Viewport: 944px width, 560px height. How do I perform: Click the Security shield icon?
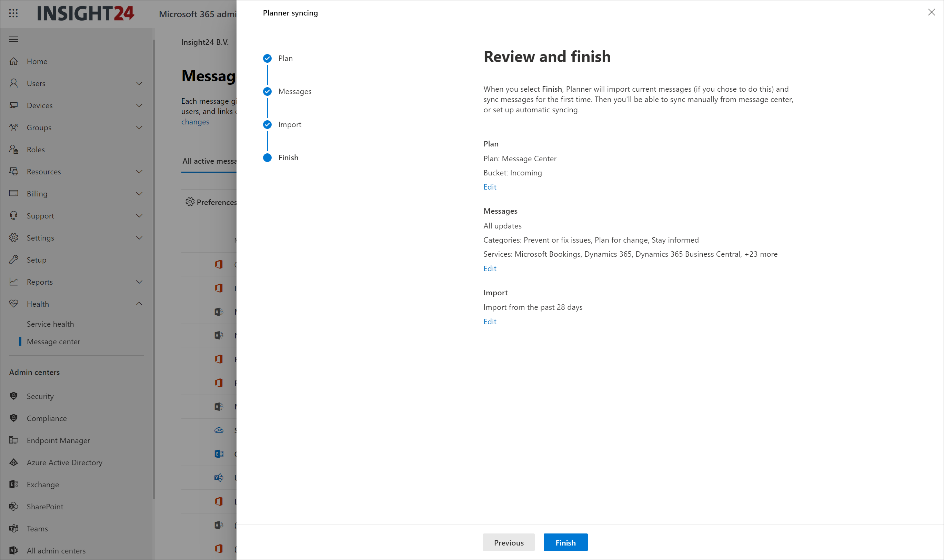(13, 396)
